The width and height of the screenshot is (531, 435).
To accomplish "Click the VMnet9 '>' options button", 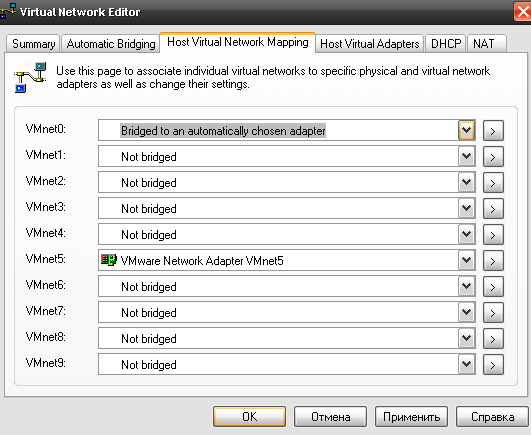I will tap(493, 365).
